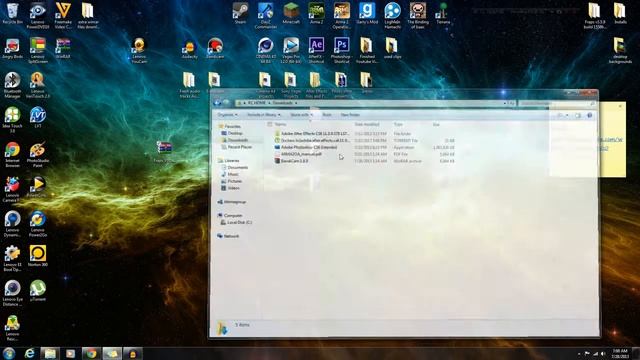
Task: Select the Adobe After Effects CS6 folder row
Action: point(364,133)
